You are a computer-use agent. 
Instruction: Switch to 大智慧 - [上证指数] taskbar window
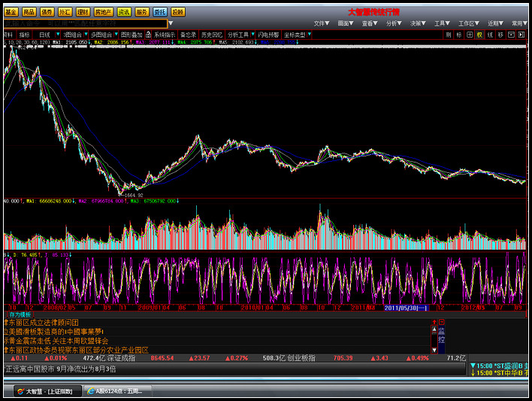(x=47, y=391)
